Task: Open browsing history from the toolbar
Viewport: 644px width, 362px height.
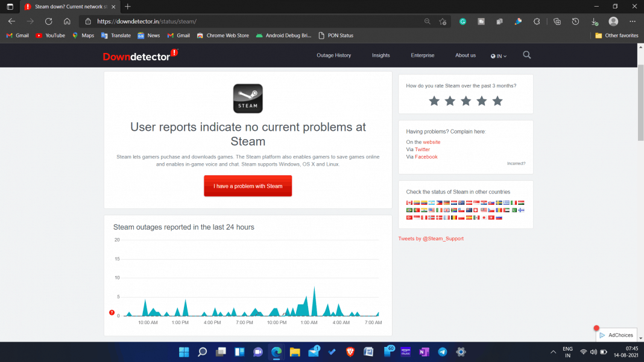Action: (x=575, y=21)
